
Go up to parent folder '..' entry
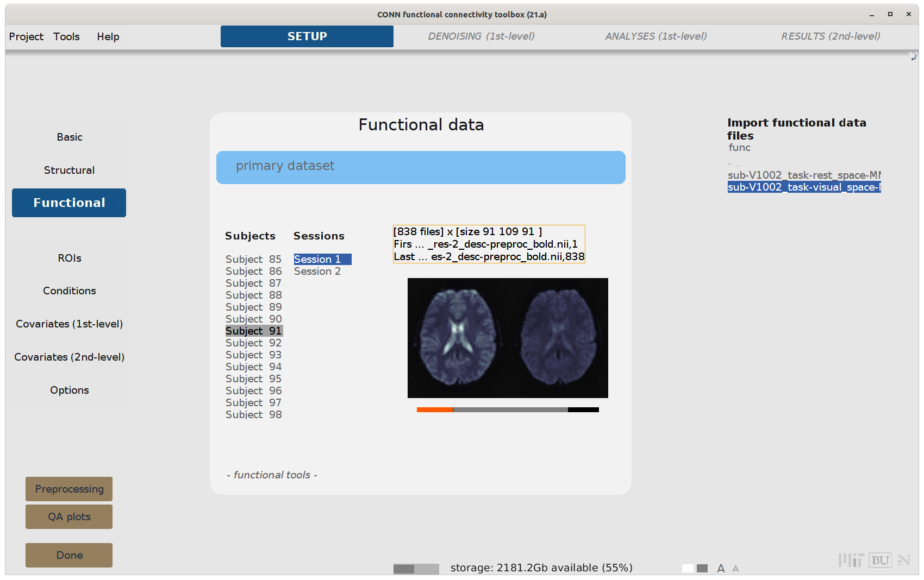(735, 163)
